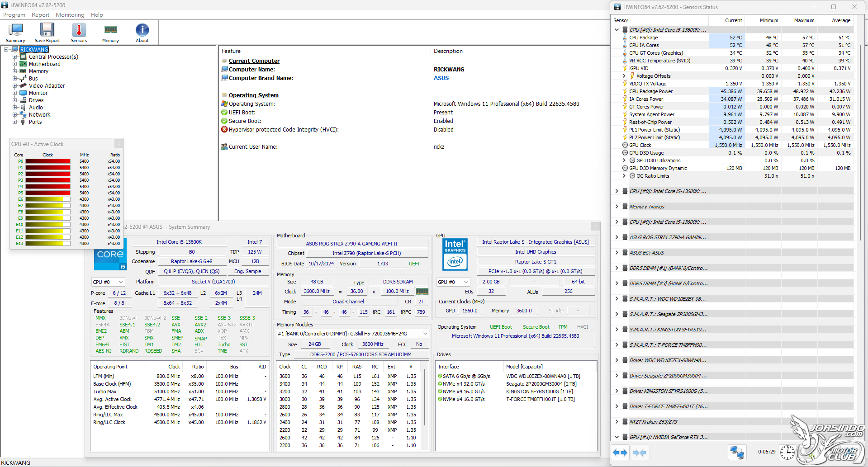868x467 pixels.
Task: Expand layout with the blue outward arrows
Action: click(620, 453)
